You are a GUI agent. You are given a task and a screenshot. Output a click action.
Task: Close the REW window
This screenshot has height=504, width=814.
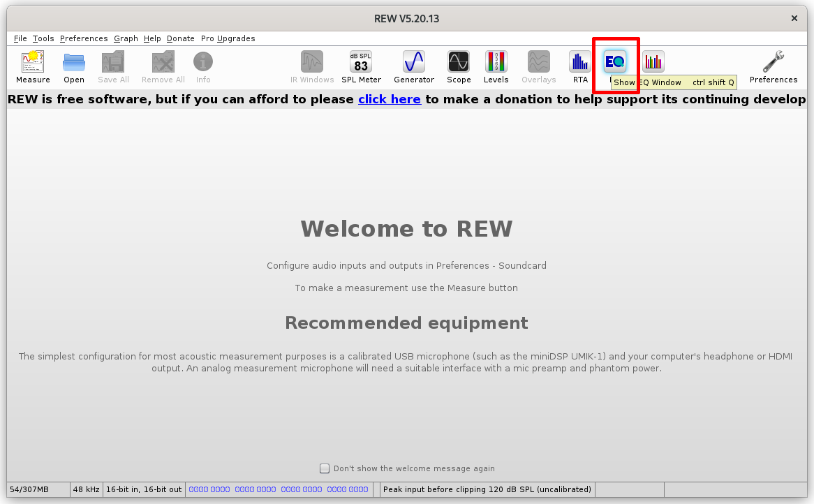[794, 18]
